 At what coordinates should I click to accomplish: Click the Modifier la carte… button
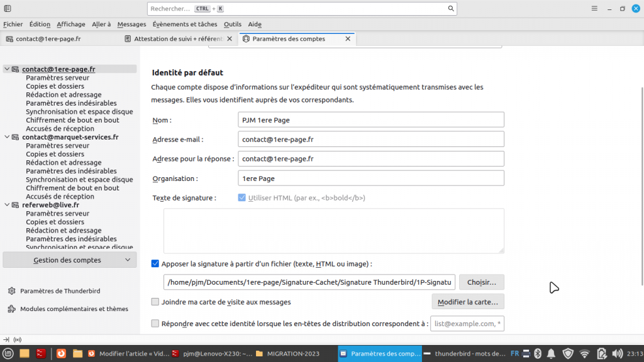tap(467, 302)
